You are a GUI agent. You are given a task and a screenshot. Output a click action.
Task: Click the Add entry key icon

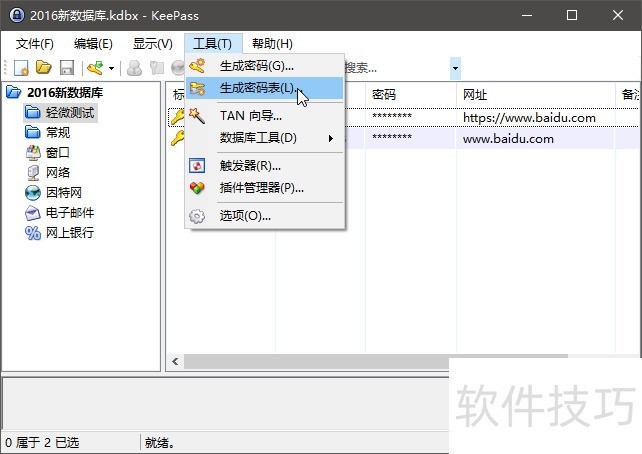tap(95, 68)
